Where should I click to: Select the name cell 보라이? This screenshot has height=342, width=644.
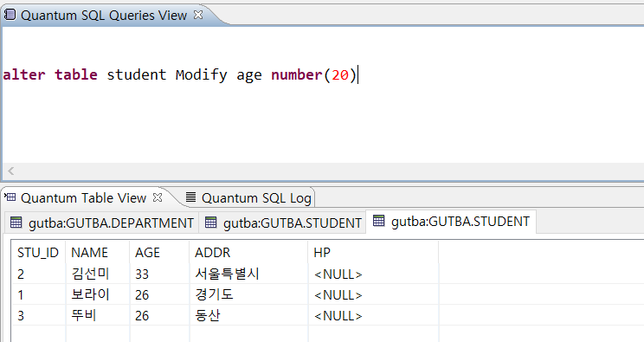click(x=98, y=294)
